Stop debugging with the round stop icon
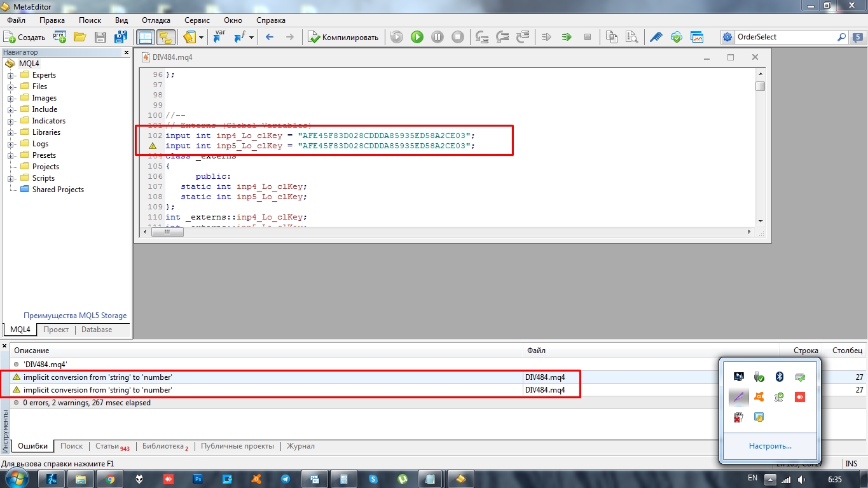 (x=458, y=37)
